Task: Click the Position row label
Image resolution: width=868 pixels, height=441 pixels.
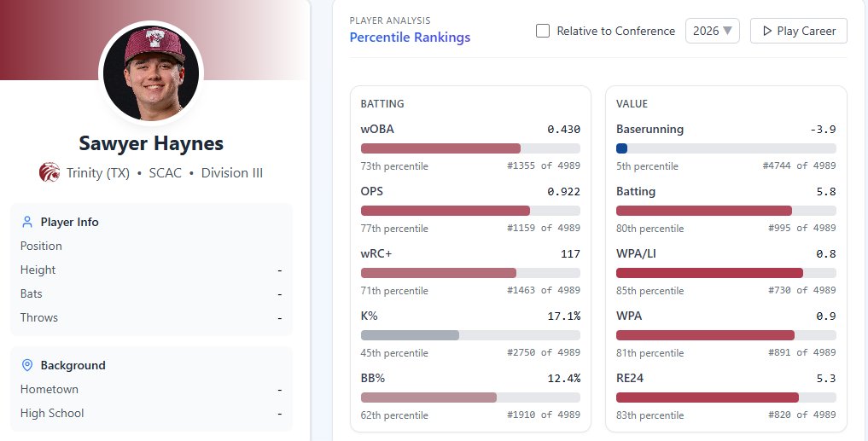Action: coord(41,246)
